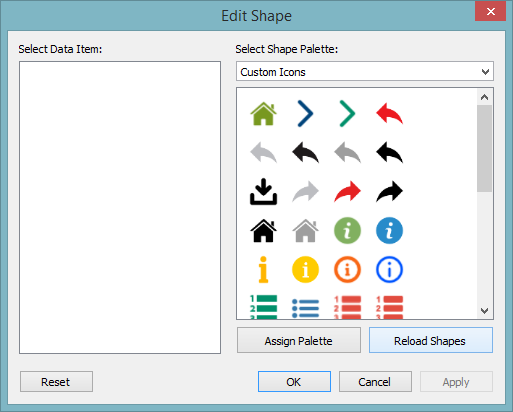
Task: Select the green home icon shape
Action: click(x=263, y=114)
